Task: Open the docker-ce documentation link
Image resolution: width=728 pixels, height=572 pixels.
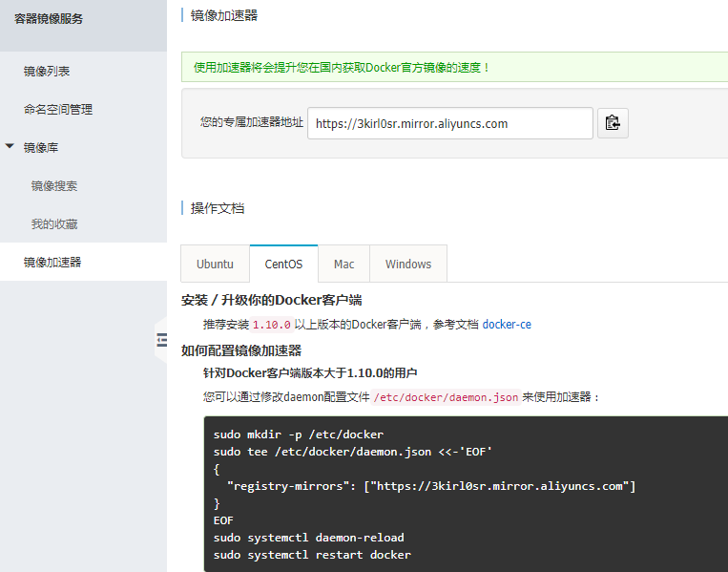Action: pyautogui.click(x=507, y=325)
